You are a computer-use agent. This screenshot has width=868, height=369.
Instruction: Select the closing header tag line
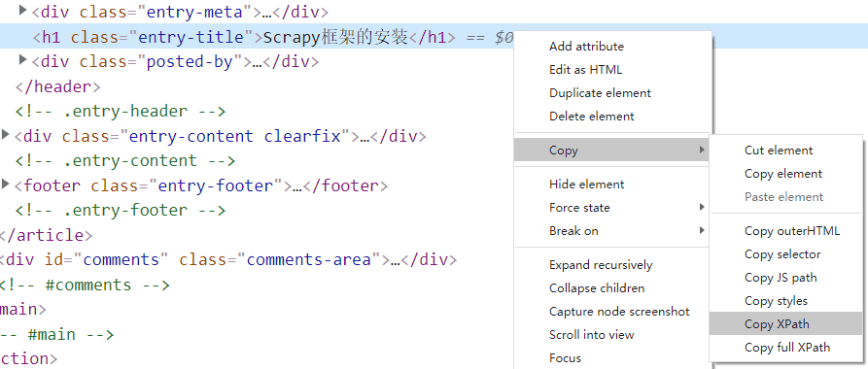click(57, 86)
